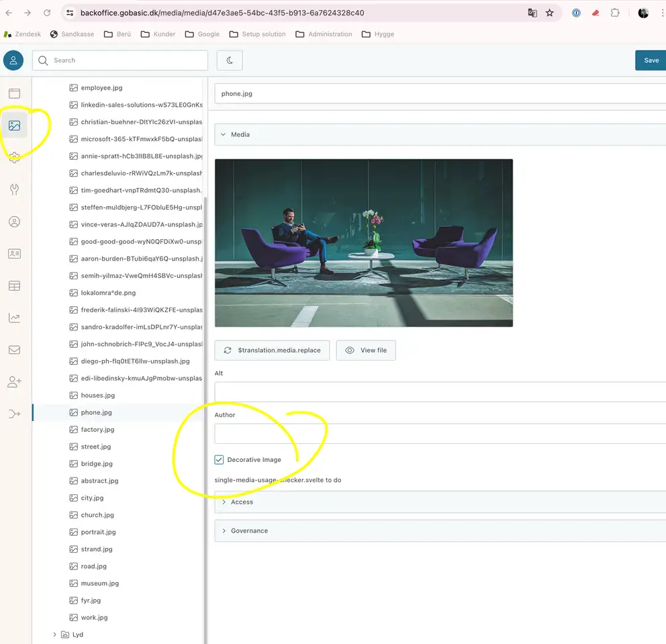Click the Save button
This screenshot has height=644, width=666.
coord(651,60)
